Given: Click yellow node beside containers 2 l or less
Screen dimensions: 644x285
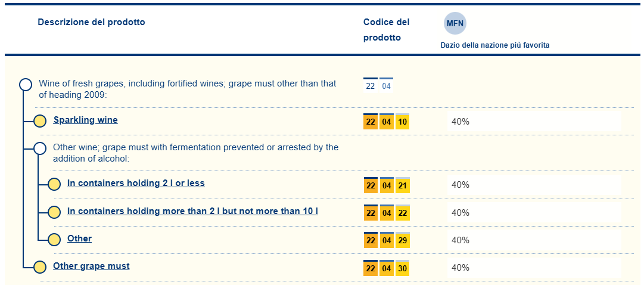Looking at the screenshot, I should coord(54,185).
